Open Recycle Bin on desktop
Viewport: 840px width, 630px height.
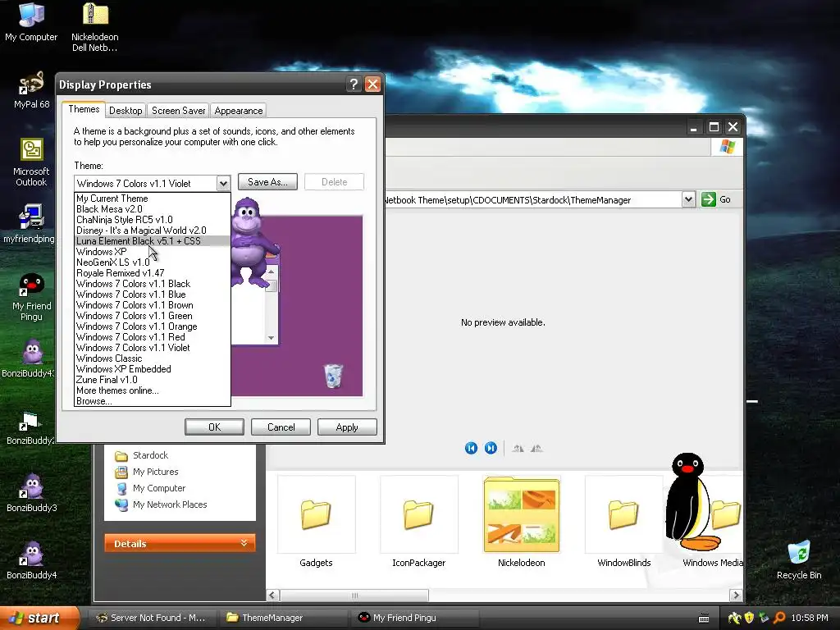[799, 559]
